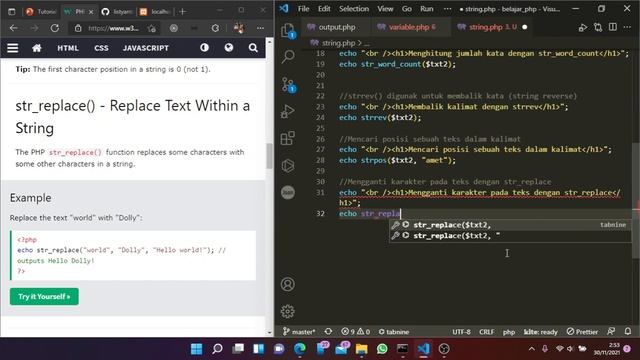Open the Manage gear in VS Code
Screen dimensions: 640x360
click(288, 311)
